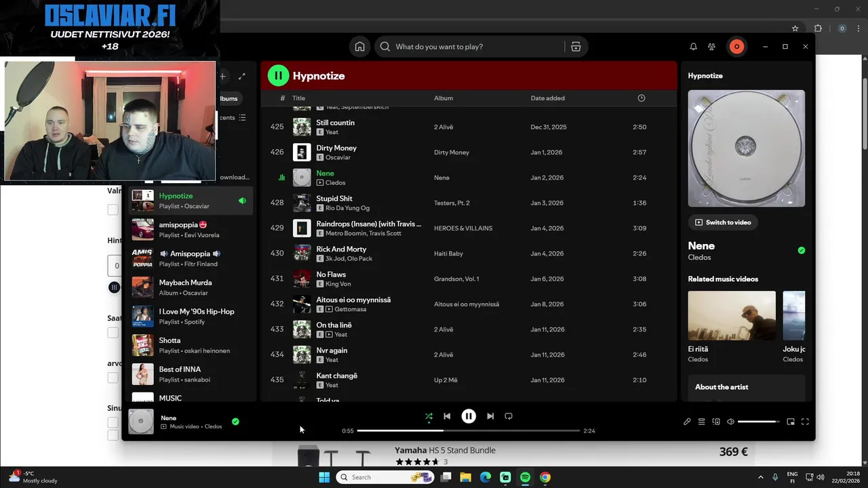Click the bookmark star in Chrome toolbar
Screen dimensions: 868x488
point(795,28)
